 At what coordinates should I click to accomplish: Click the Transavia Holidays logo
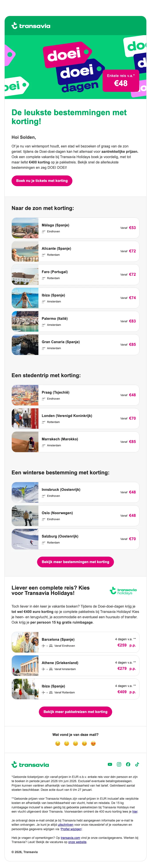[x=123, y=591]
